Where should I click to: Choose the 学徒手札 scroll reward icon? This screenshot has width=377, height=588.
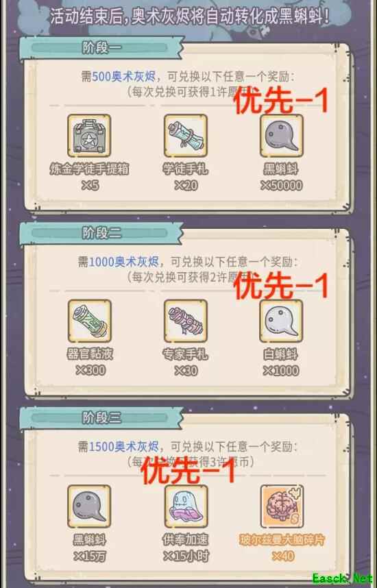pos(185,136)
